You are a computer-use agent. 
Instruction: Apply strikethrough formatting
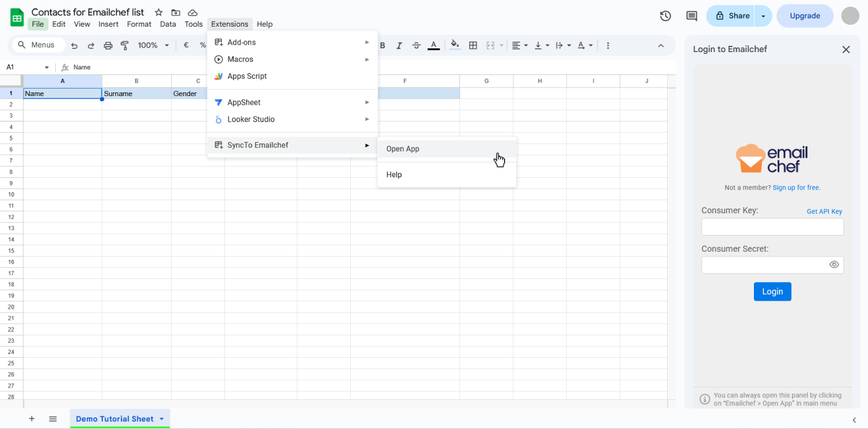pos(416,45)
